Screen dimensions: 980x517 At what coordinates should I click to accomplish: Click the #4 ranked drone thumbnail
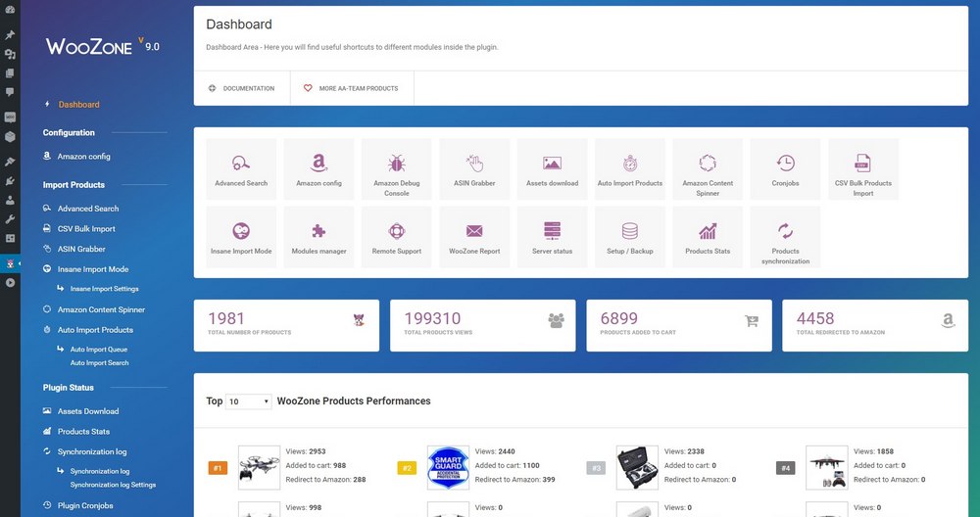click(x=827, y=467)
